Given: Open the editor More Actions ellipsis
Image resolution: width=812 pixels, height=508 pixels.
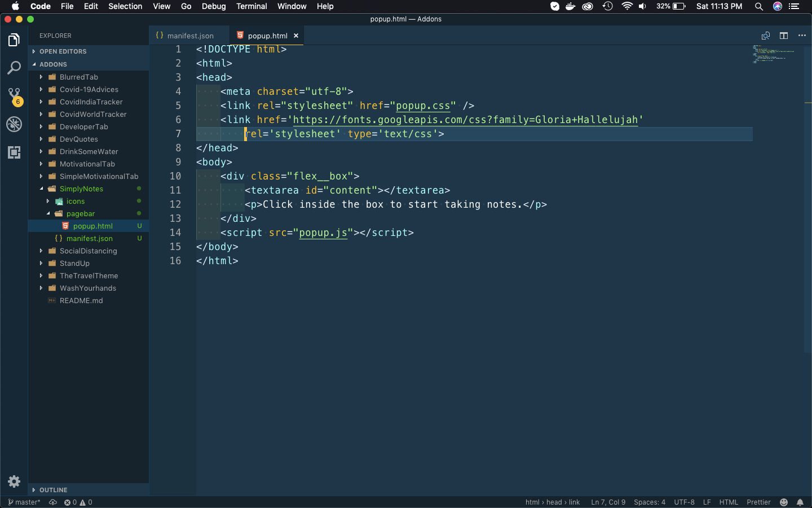Looking at the screenshot, I should coord(802,36).
